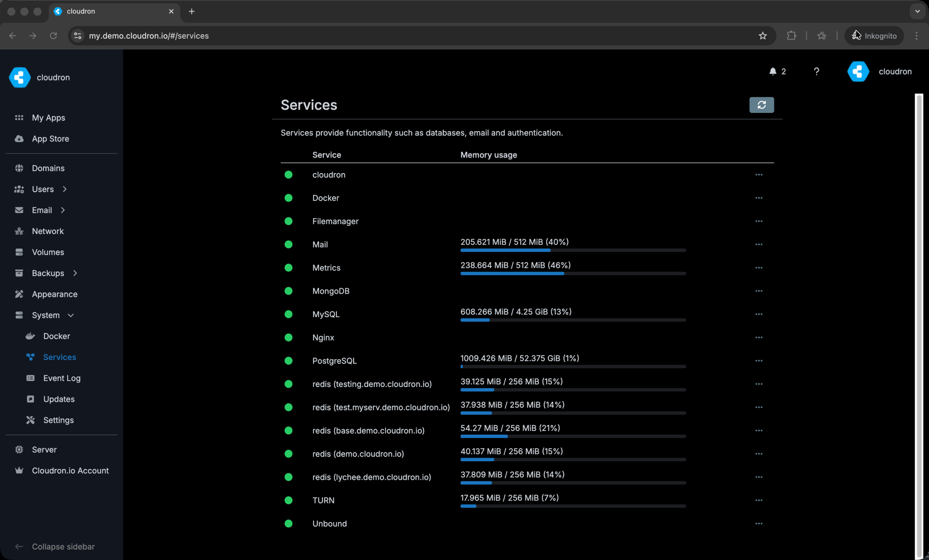Open actions menu for cloudron service

(758, 175)
